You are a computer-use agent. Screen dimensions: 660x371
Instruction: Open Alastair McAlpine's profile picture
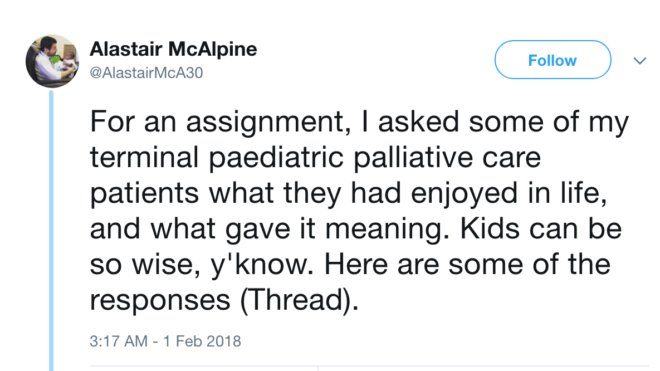(x=52, y=61)
